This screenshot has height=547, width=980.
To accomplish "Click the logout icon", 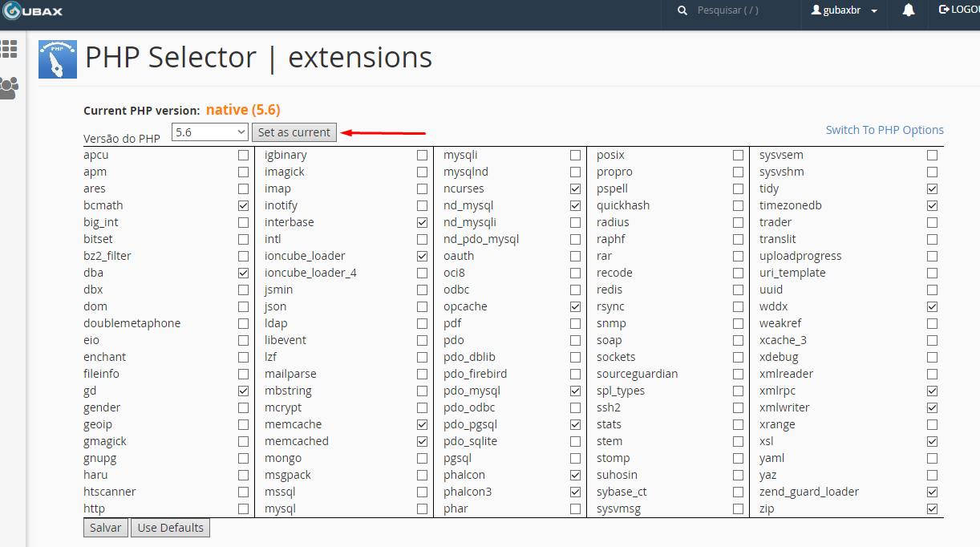I will [x=944, y=10].
